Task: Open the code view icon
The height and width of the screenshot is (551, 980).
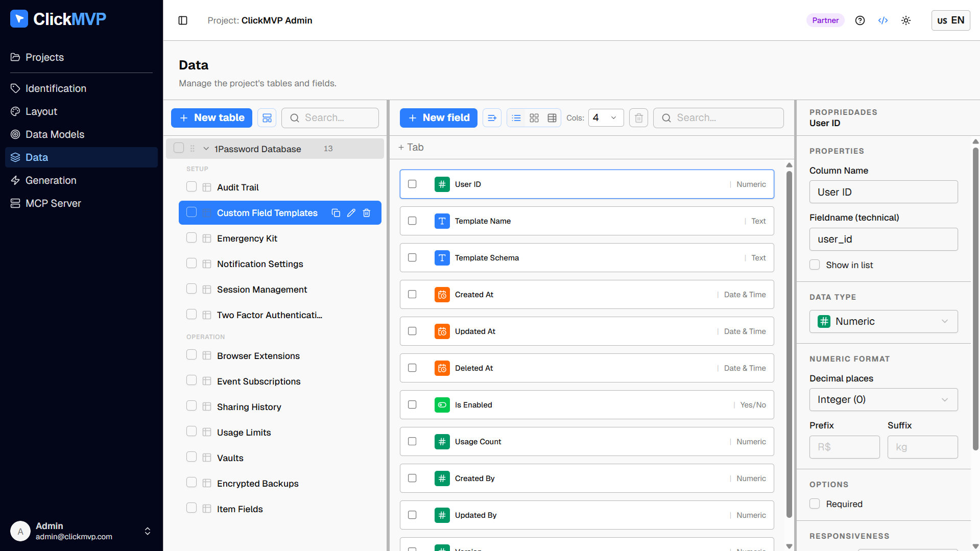Action: tap(883, 20)
